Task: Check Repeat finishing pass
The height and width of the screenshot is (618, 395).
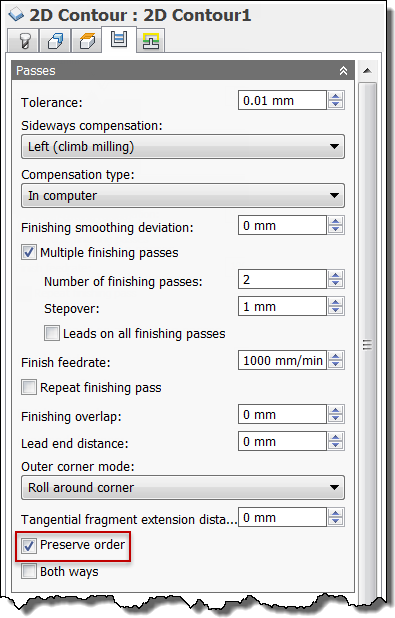Action: coord(29,387)
